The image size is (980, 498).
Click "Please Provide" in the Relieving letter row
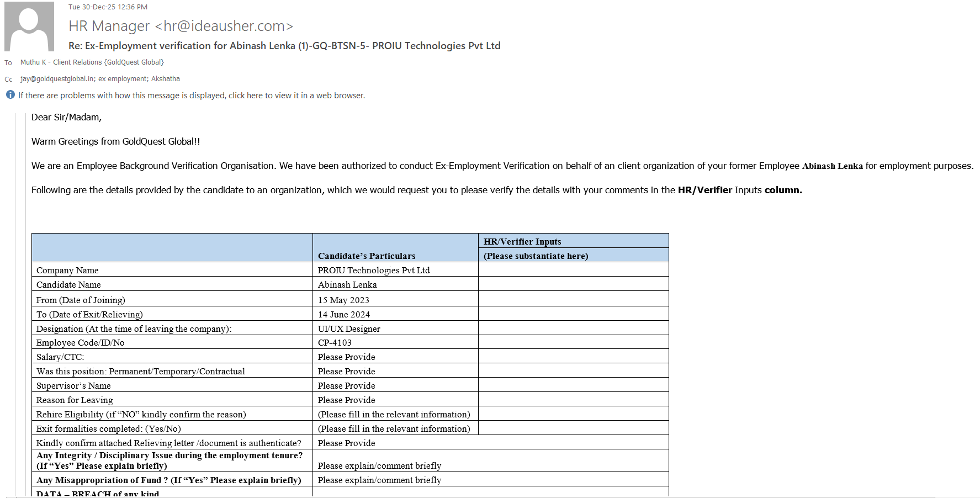(346, 443)
